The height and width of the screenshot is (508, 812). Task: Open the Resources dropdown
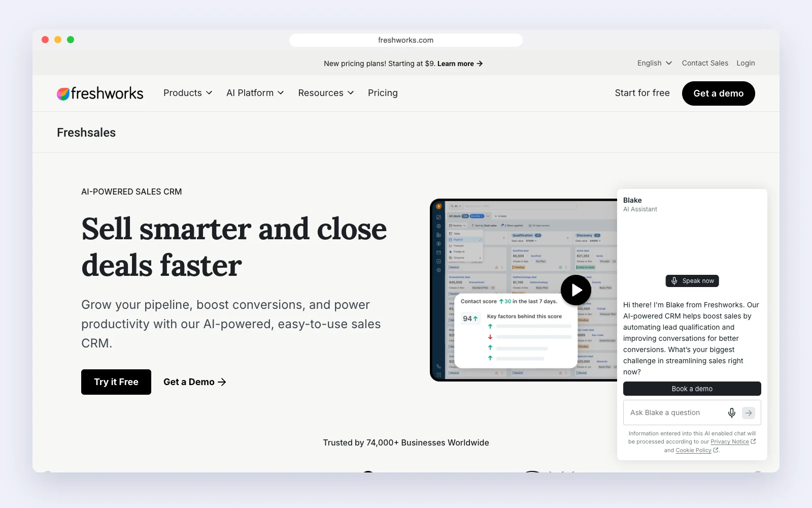click(326, 93)
